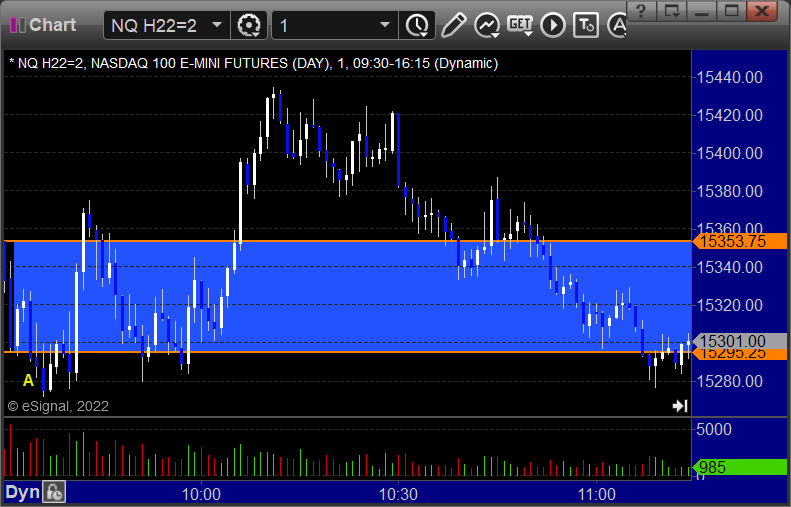The height and width of the screenshot is (507, 791).
Task: Toggle the time template lock icon
Action: point(53,492)
